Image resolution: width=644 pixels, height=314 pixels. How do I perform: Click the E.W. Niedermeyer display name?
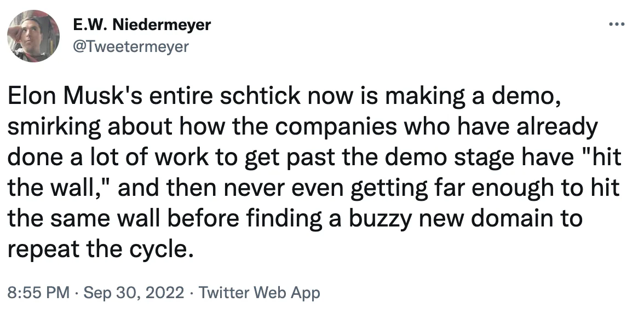142,25
